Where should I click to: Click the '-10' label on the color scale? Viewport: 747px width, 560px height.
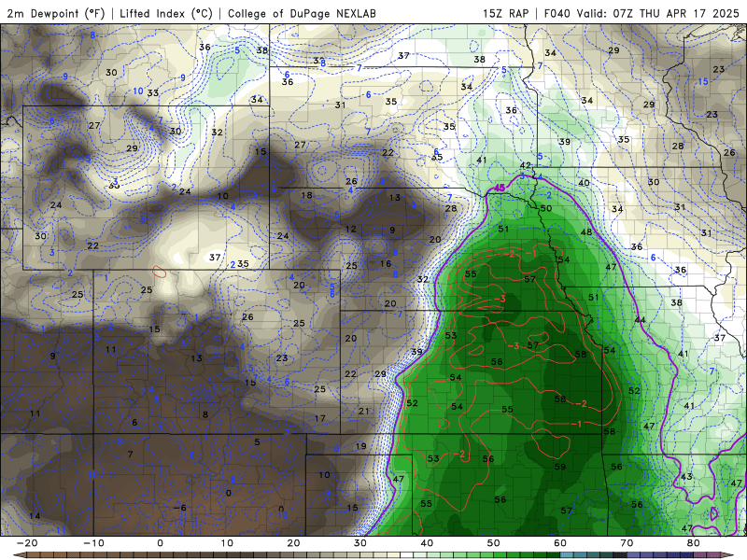(93, 543)
